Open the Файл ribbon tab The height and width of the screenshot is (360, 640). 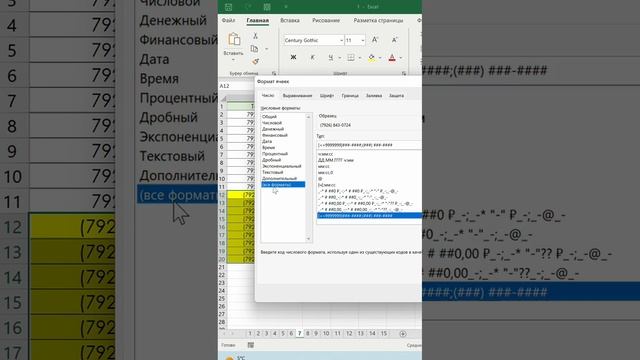tap(228, 20)
